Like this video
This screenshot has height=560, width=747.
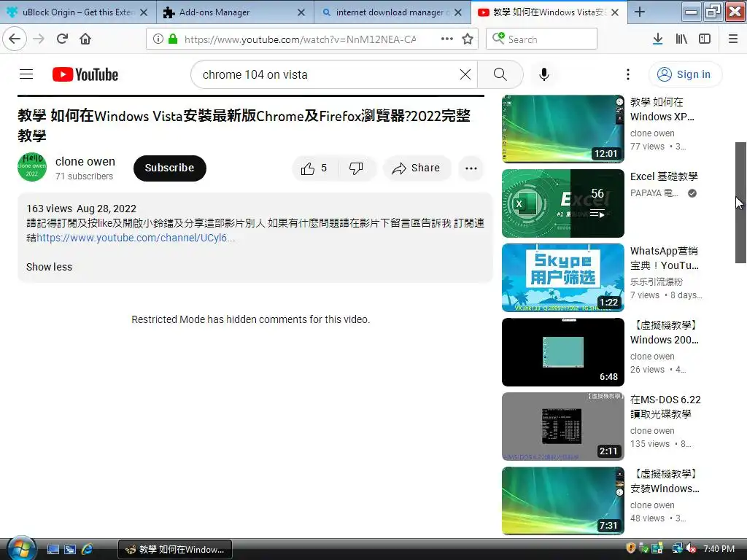click(314, 168)
